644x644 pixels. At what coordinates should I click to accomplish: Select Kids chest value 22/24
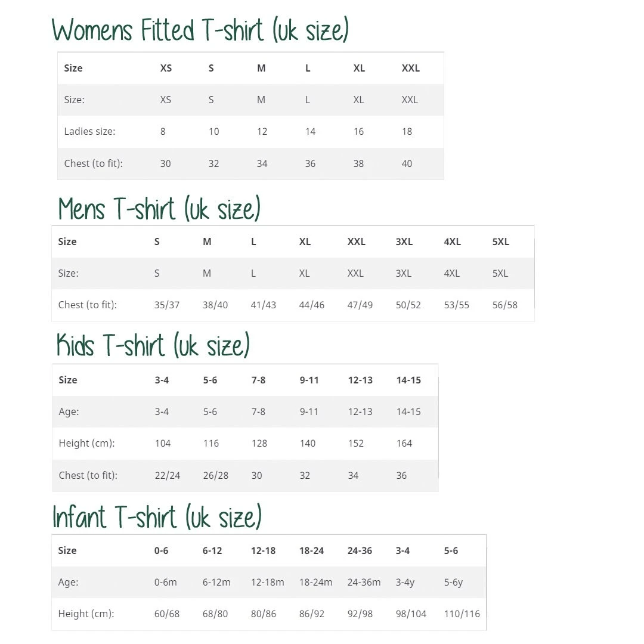[168, 475]
